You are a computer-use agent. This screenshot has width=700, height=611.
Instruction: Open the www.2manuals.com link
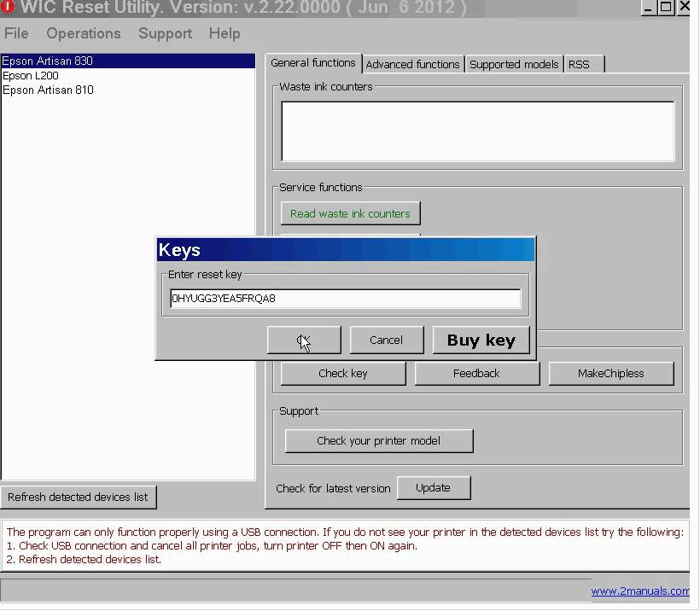click(x=640, y=591)
